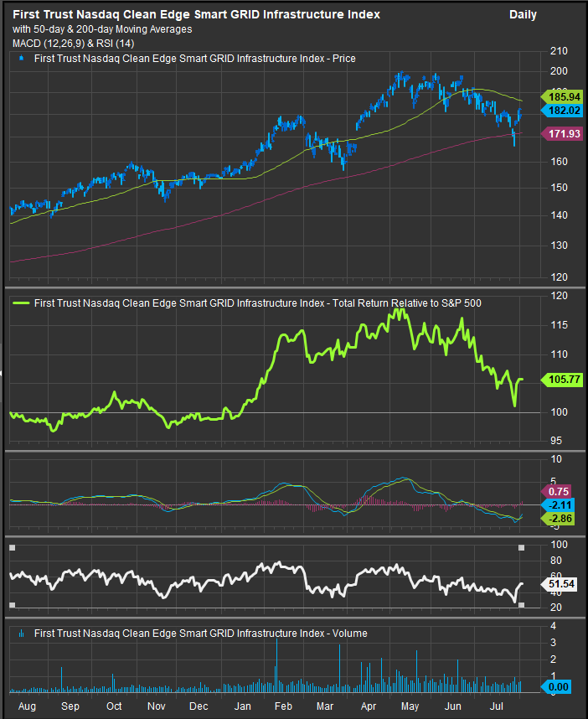Click the tallest volume spike near Feb
Screen dimensions: 588x719
[x=276, y=665]
